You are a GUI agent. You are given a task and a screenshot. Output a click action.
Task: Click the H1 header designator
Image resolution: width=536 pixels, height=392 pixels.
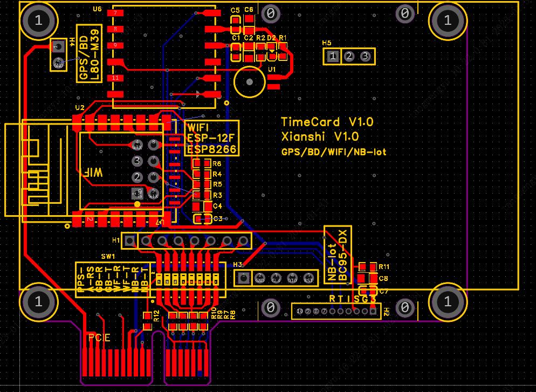coord(116,240)
